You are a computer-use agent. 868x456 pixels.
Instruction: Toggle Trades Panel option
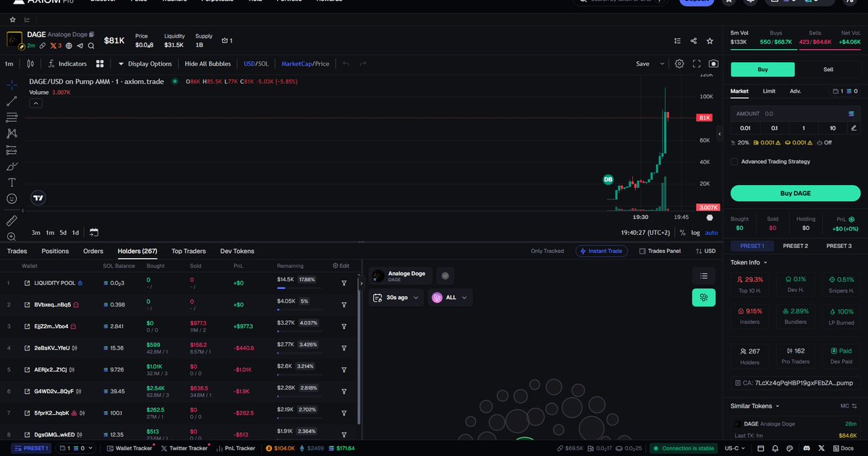pos(660,251)
